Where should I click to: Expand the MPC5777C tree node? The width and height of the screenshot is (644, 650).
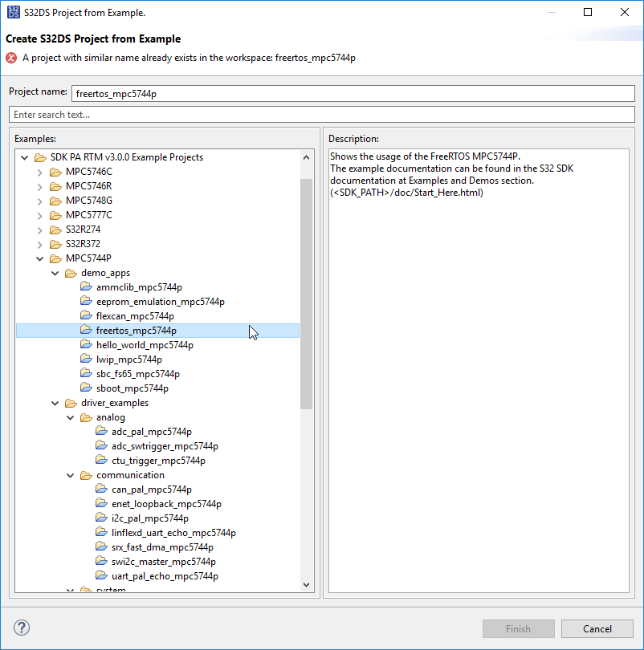(x=40, y=216)
